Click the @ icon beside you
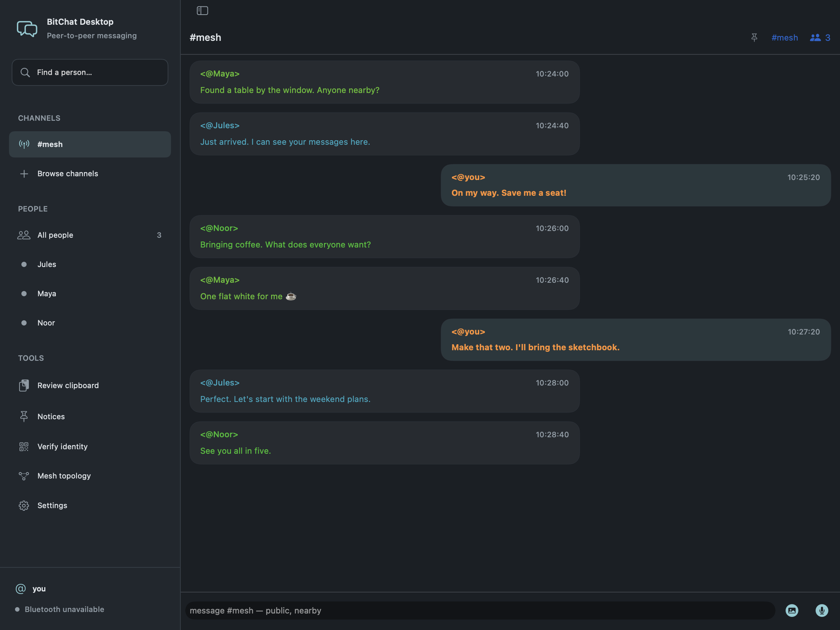The height and width of the screenshot is (630, 840). (x=21, y=589)
